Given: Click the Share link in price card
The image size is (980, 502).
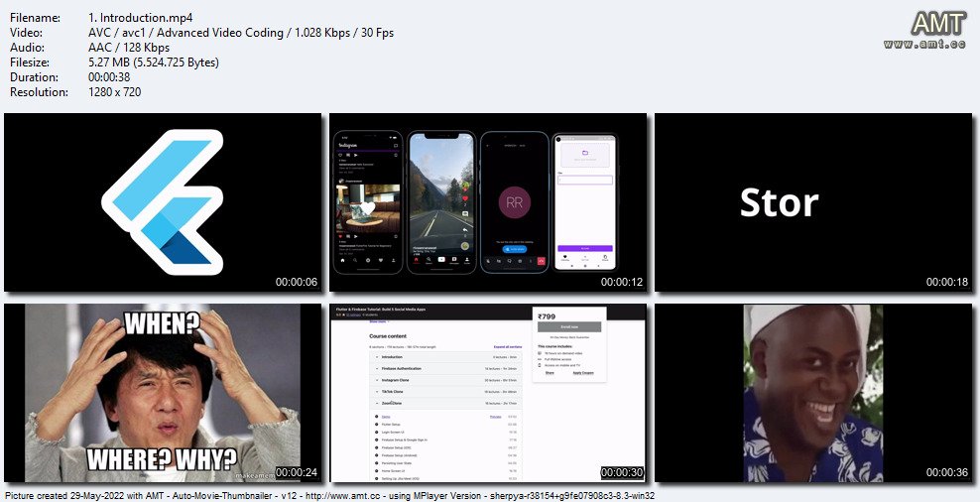Looking at the screenshot, I should coord(550,373).
